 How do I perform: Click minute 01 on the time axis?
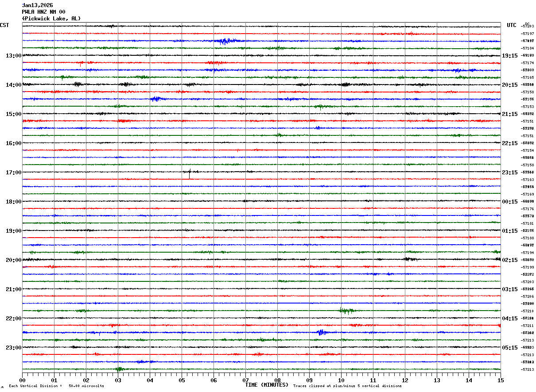(x=54, y=380)
